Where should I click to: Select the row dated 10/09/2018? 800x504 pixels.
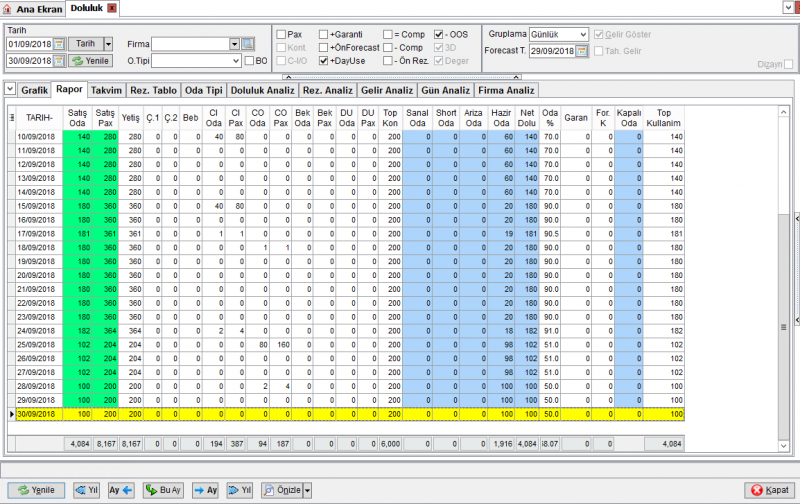coord(346,137)
